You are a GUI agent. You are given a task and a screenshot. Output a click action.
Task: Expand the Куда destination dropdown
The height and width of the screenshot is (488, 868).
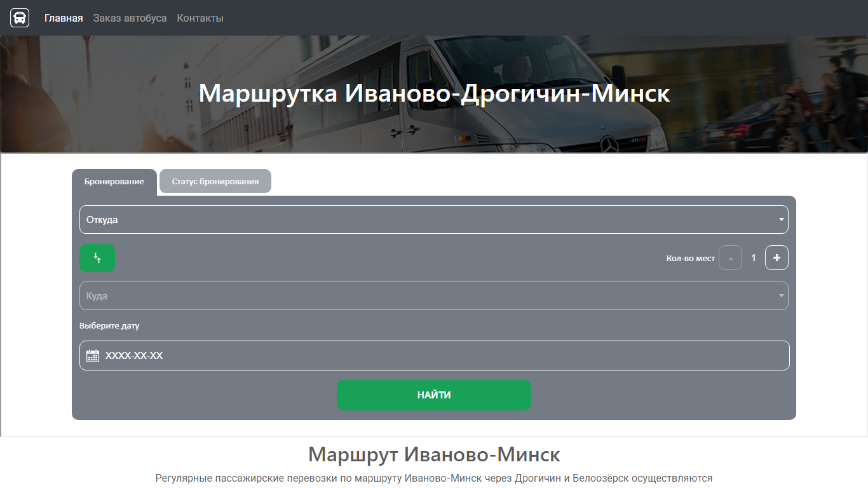click(x=434, y=296)
